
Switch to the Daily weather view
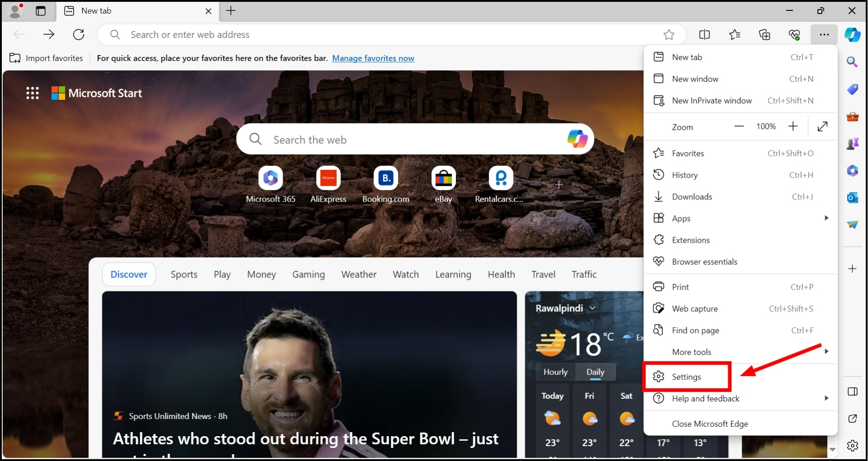click(596, 372)
